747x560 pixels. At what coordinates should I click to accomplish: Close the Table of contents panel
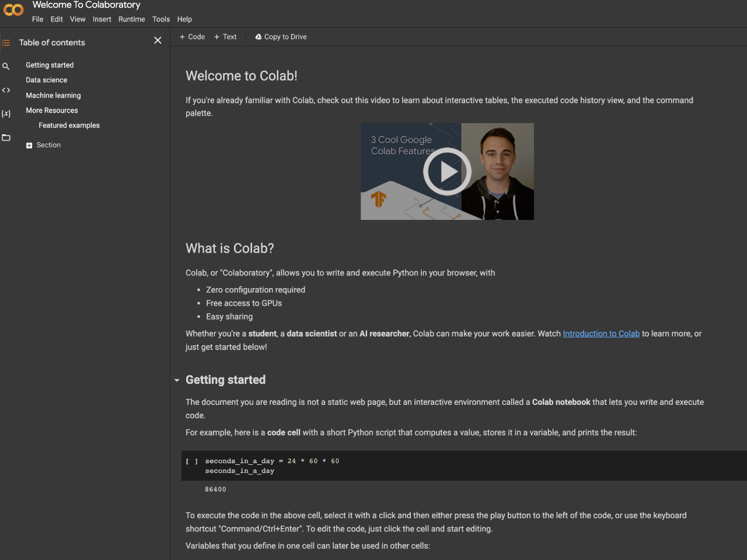click(158, 40)
